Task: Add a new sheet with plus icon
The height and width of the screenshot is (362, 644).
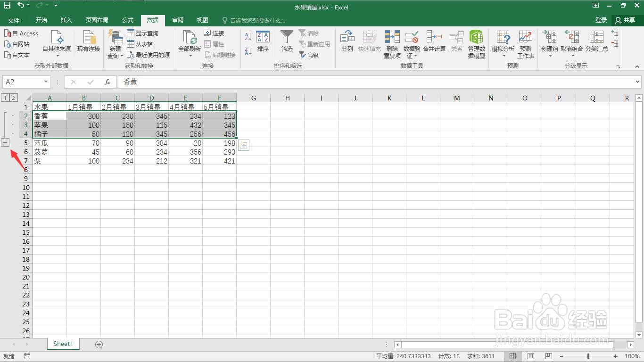Action: [x=99, y=345]
